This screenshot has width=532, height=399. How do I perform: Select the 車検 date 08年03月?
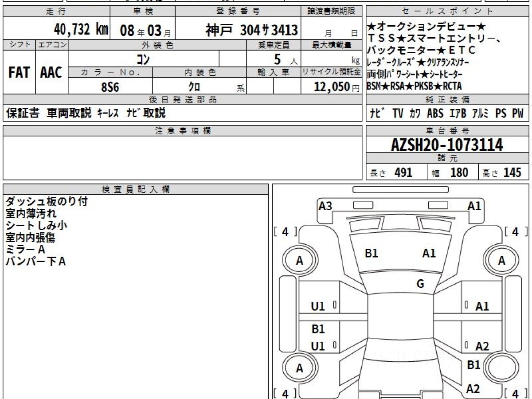[x=145, y=31]
